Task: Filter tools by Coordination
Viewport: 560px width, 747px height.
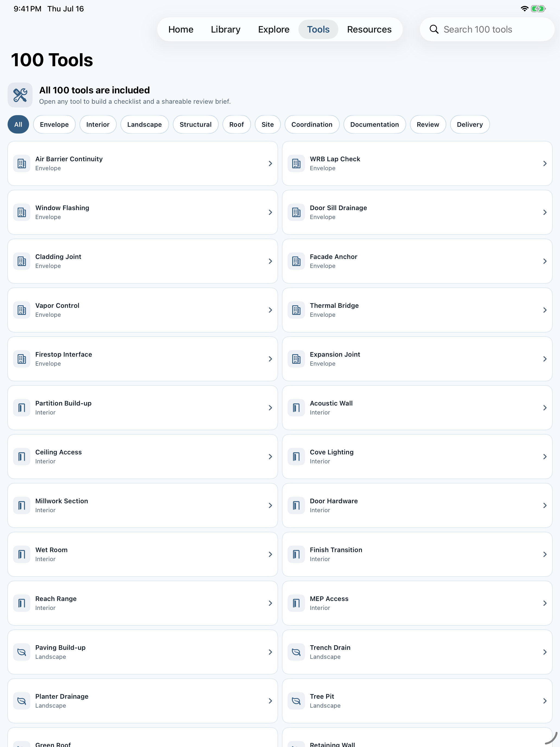Action: tap(312, 124)
